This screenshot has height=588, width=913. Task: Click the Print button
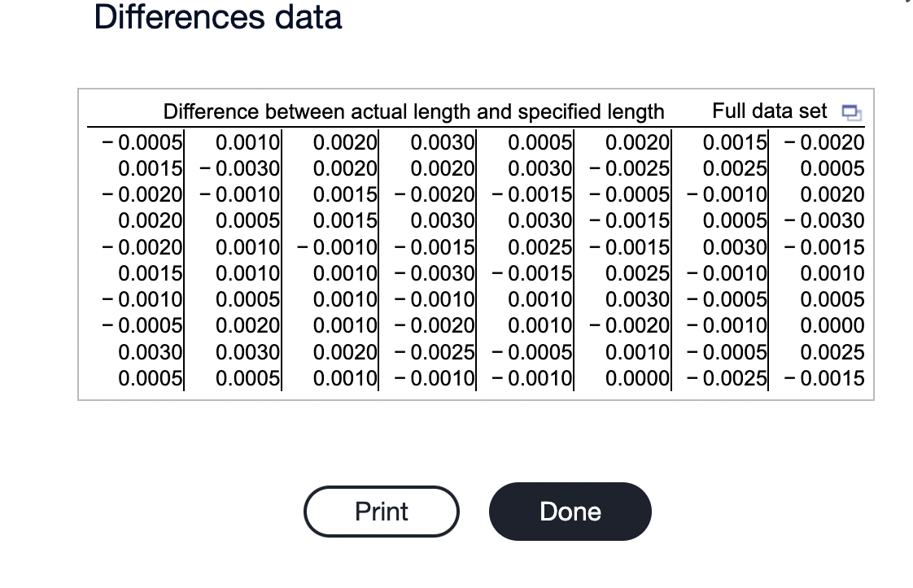click(382, 512)
